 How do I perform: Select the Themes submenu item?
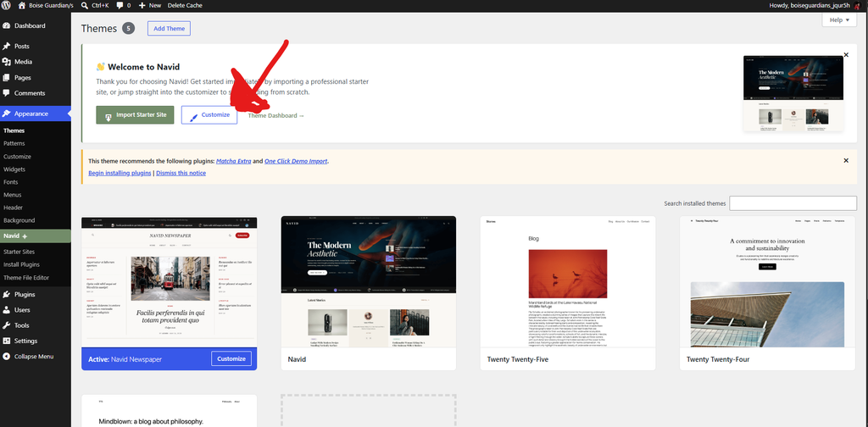14,131
